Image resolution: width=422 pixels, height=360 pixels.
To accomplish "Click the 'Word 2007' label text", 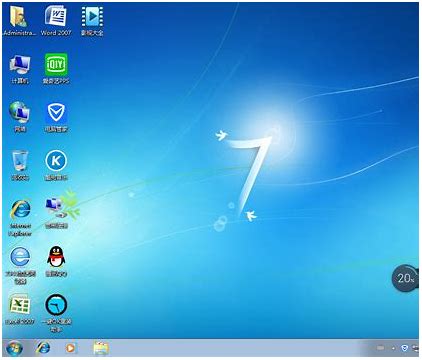I will pos(56,33).
